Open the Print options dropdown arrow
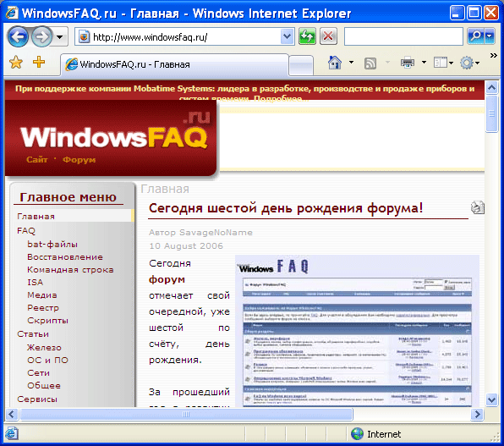 tap(424, 63)
